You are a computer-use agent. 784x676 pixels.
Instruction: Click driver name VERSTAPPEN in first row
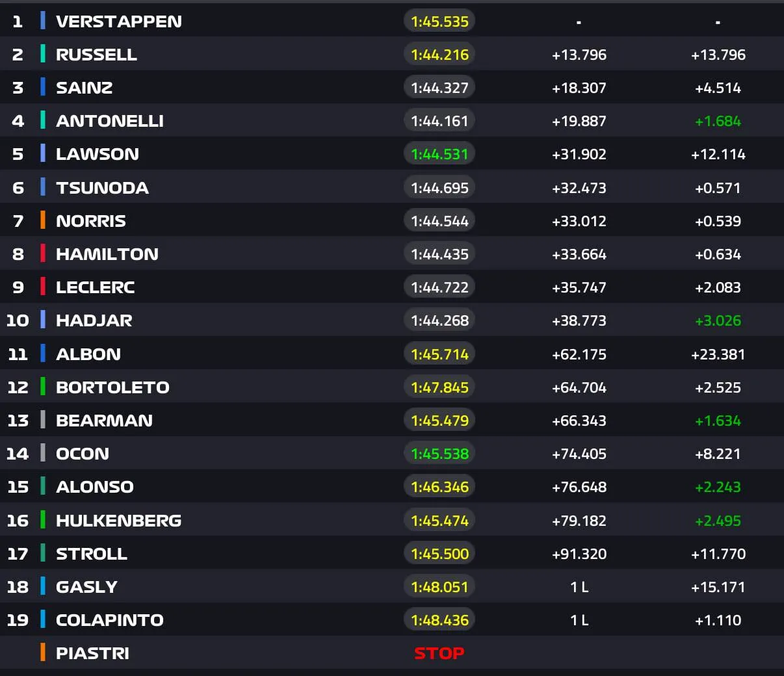pyautogui.click(x=119, y=21)
